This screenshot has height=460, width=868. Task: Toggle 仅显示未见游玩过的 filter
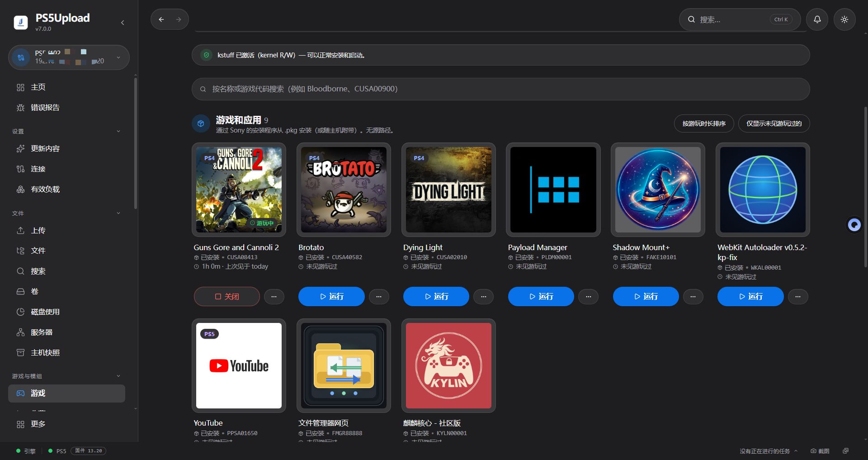click(x=774, y=123)
